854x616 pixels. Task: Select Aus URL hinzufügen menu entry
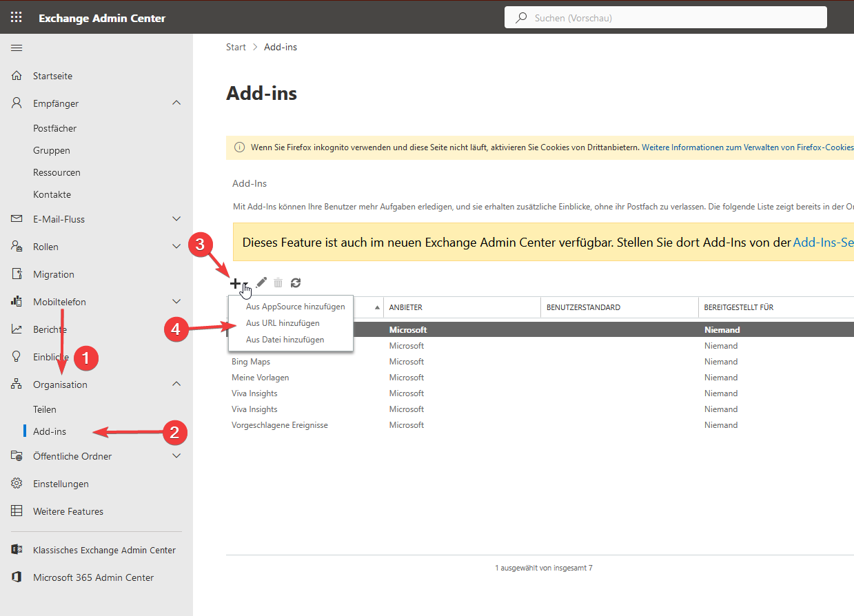(x=283, y=323)
